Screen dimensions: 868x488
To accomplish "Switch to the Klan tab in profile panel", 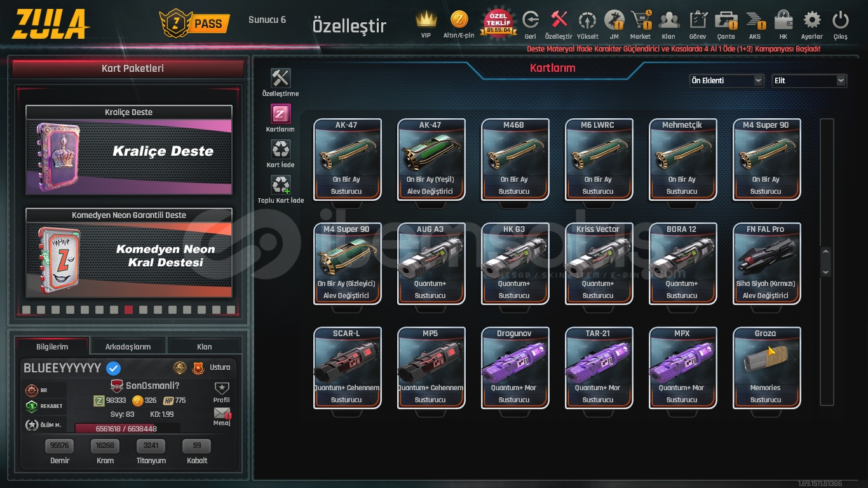I will pyautogui.click(x=205, y=346).
